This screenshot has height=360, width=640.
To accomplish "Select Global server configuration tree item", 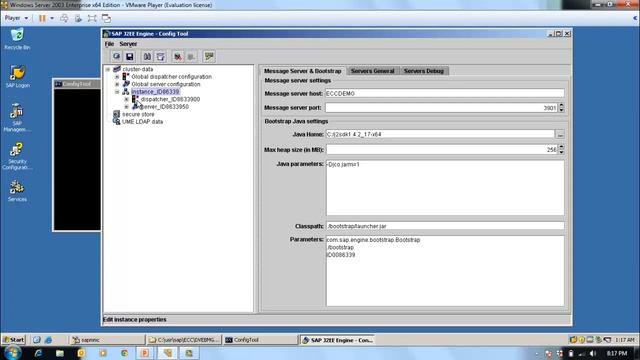I will 166,84.
